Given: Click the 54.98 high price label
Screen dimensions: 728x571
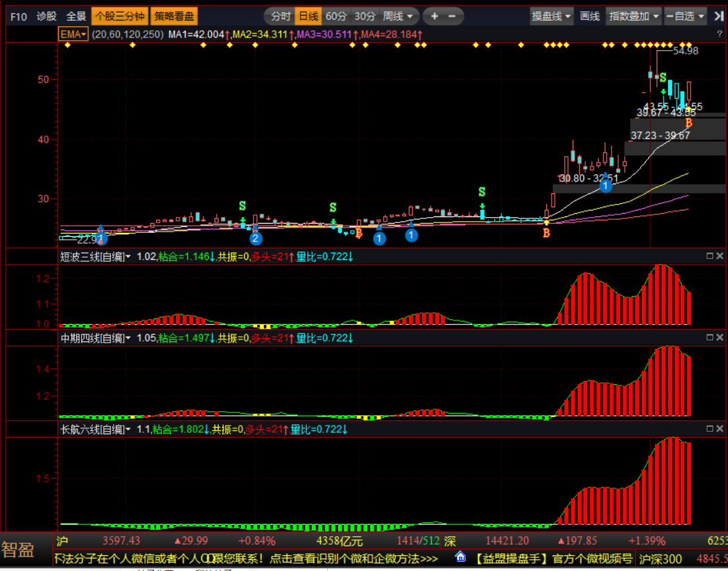Looking at the screenshot, I should pos(685,51).
